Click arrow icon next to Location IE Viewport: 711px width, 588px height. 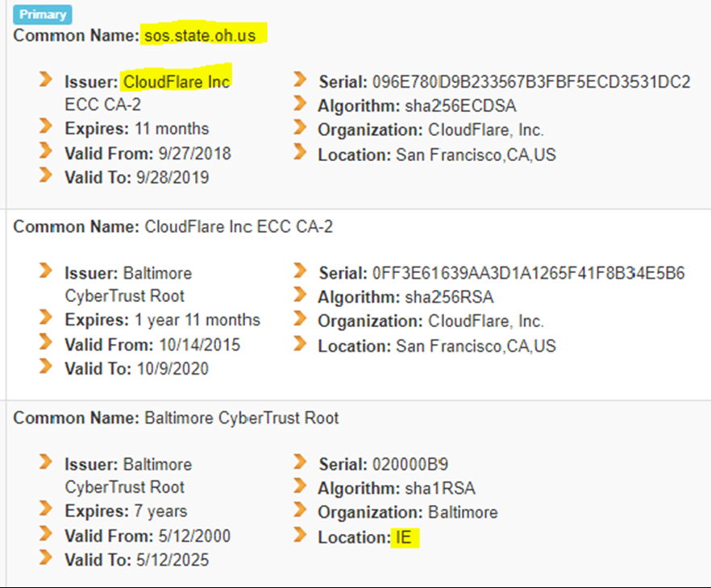[300, 535]
